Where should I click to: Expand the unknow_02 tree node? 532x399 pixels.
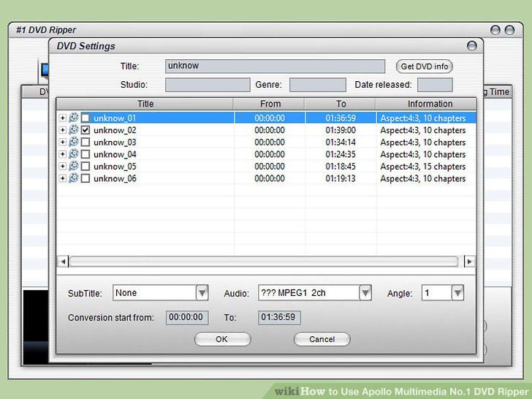[62, 130]
